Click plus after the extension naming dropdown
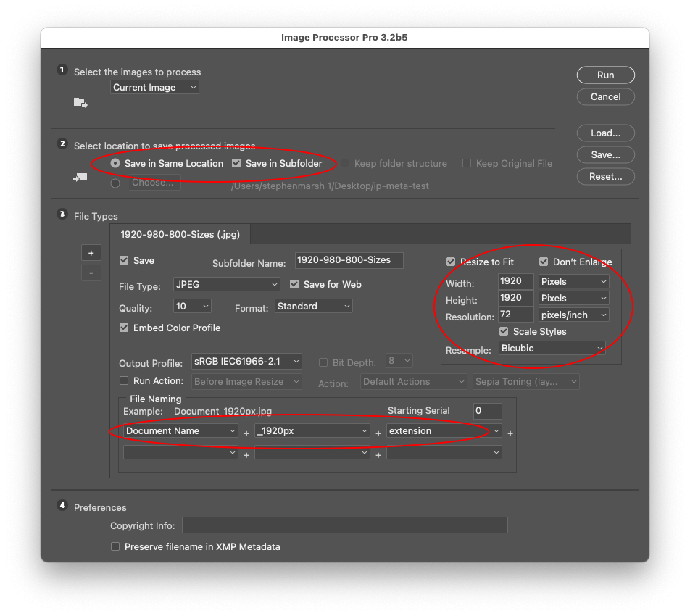This screenshot has width=690, height=616. (510, 434)
